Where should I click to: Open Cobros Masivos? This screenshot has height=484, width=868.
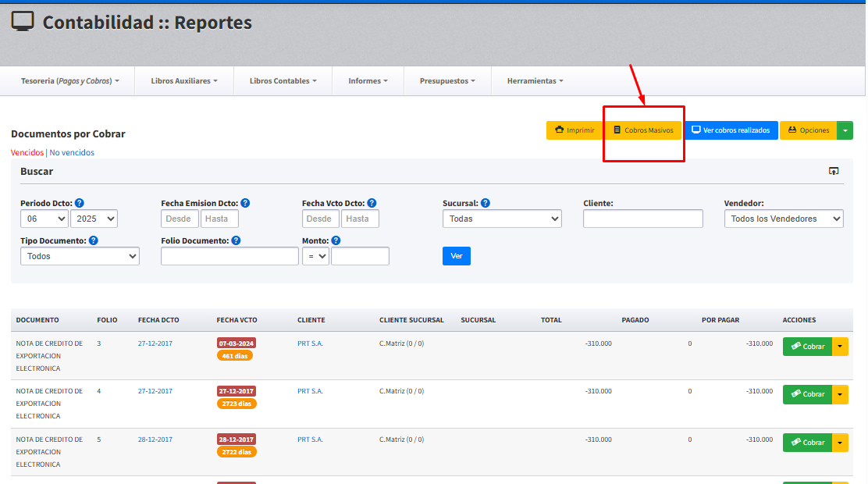(x=643, y=130)
